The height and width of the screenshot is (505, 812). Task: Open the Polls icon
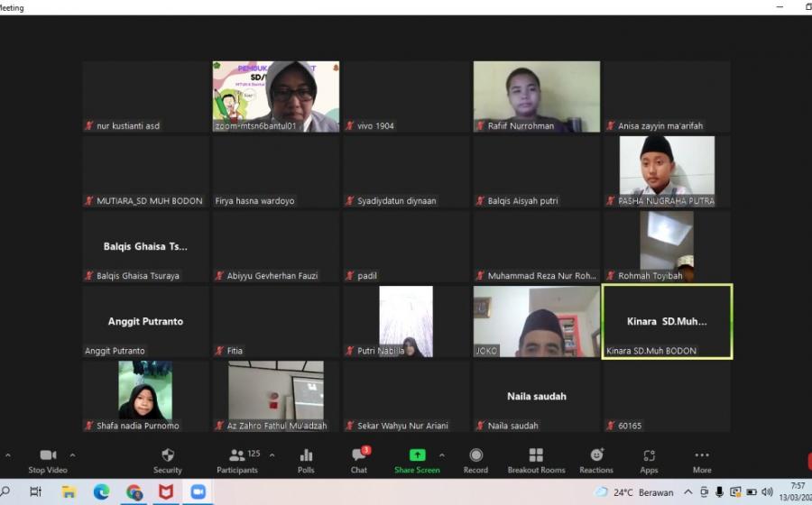306,455
